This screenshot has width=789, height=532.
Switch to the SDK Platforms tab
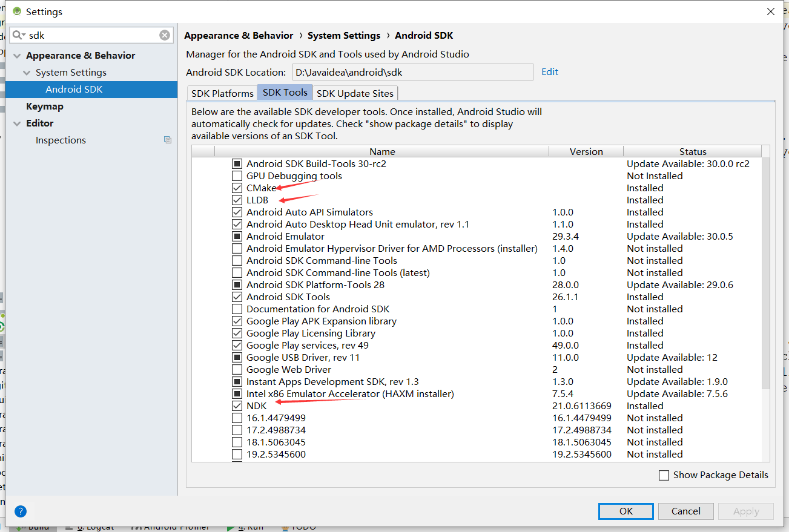point(222,93)
